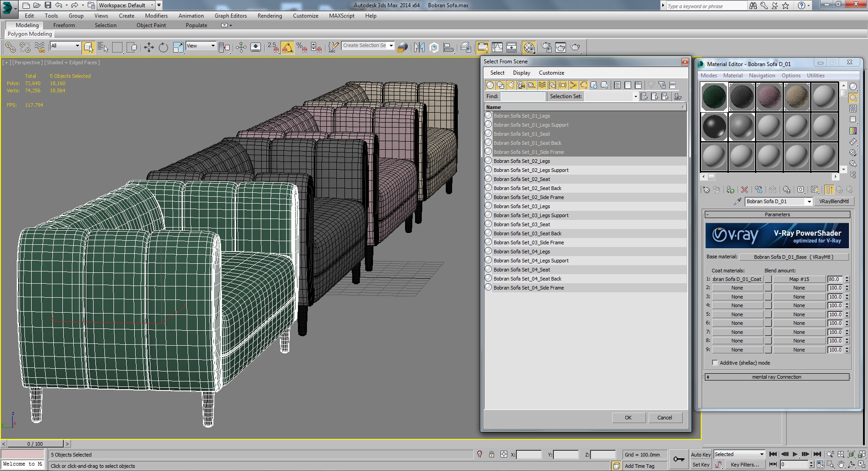Click the VRayBlendMtl material type button
Image resolution: width=868 pixels, height=471 pixels.
tap(834, 201)
